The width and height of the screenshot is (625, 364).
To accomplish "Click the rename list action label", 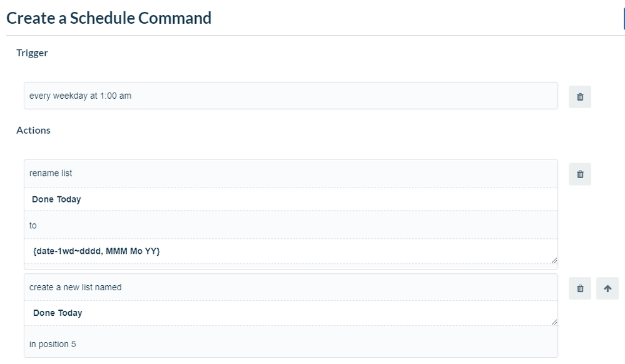I will tap(51, 173).
